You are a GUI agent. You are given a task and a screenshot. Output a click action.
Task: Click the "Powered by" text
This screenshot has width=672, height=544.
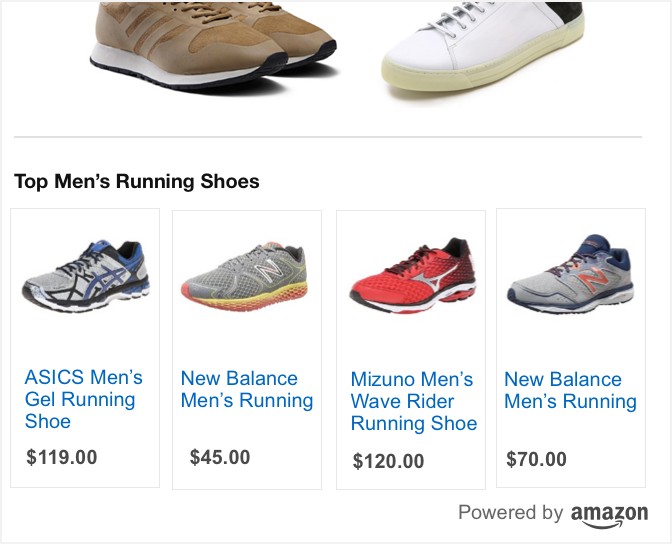(x=510, y=513)
